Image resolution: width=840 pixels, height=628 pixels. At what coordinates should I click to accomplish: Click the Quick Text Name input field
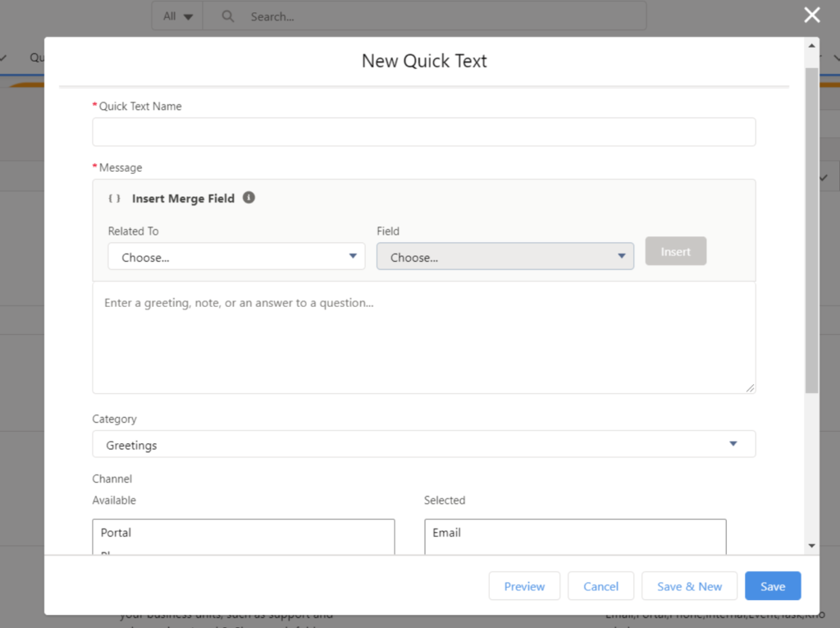(423, 131)
